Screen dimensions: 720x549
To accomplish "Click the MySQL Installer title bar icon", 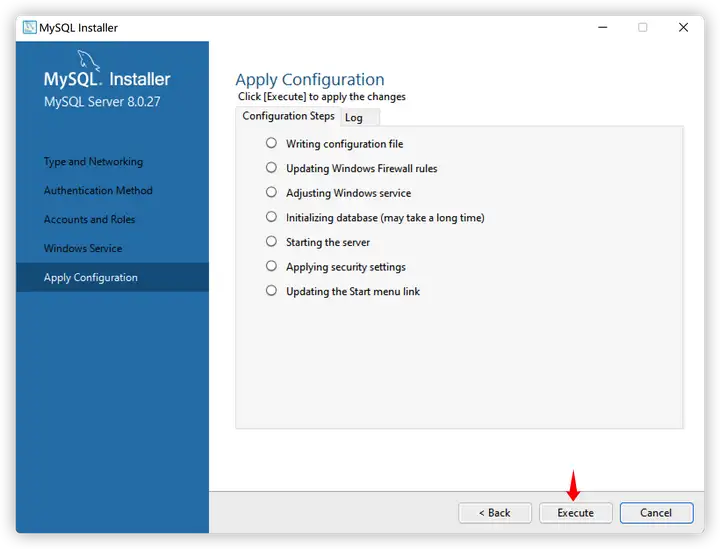I will (29, 28).
